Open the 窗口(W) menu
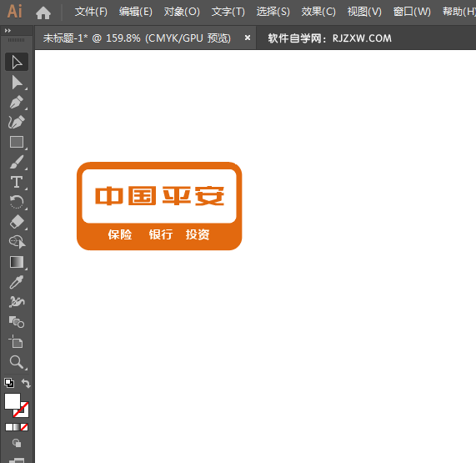The height and width of the screenshot is (463, 476). (412, 12)
